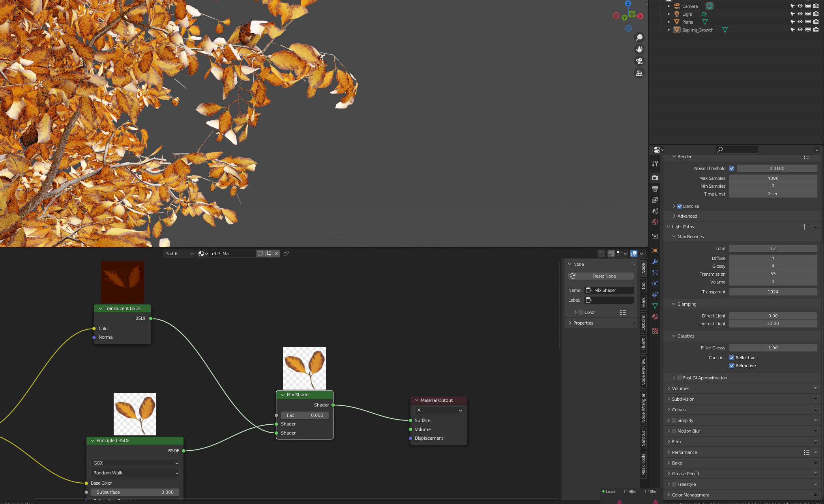This screenshot has width=824, height=504.
Task: Activate the zoom magnifier in the 3D viewport
Action: [x=639, y=37]
